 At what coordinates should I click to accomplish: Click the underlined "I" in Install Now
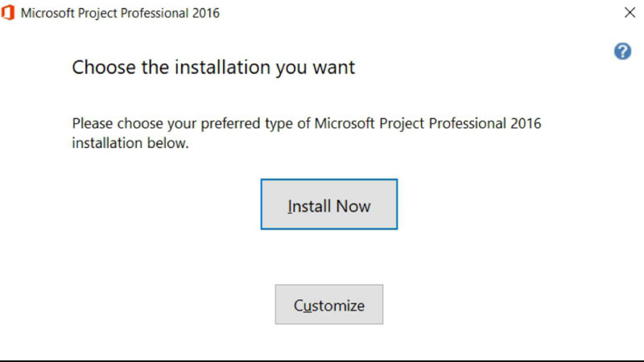(290, 206)
